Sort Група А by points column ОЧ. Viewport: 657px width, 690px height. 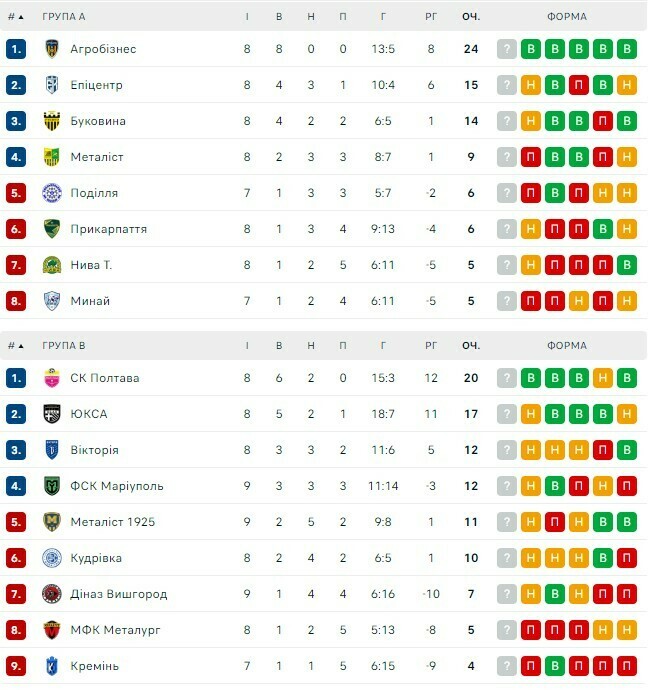470,17
